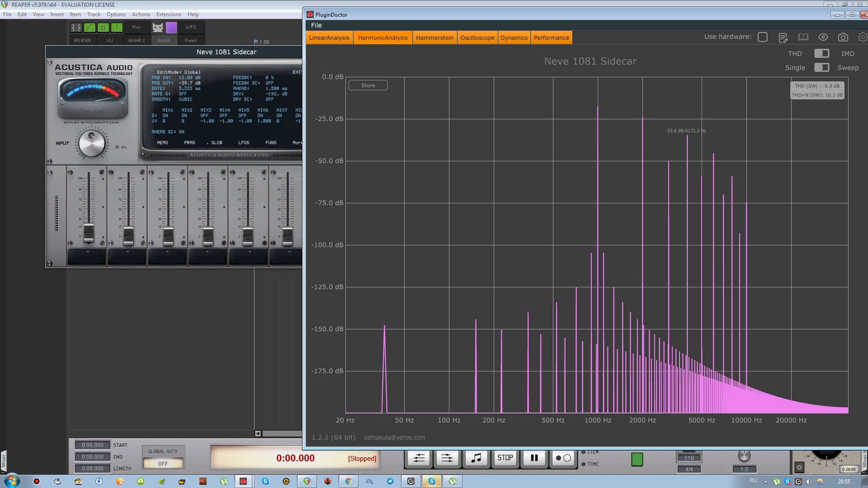Toggle GLOBAL AUTO OFF button
This screenshot has width=868, height=488.
(x=163, y=464)
